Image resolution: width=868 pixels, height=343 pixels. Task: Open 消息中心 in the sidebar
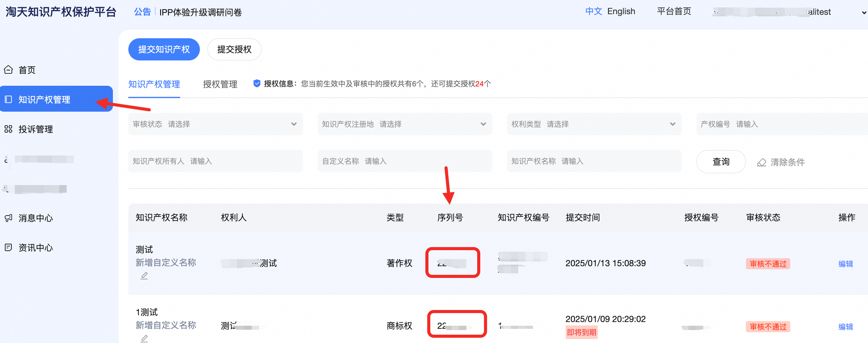[x=36, y=218]
